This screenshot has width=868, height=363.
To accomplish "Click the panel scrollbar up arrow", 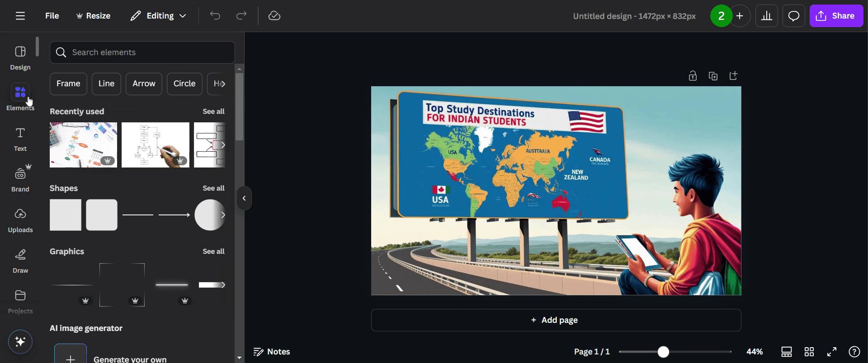I will coord(239,69).
